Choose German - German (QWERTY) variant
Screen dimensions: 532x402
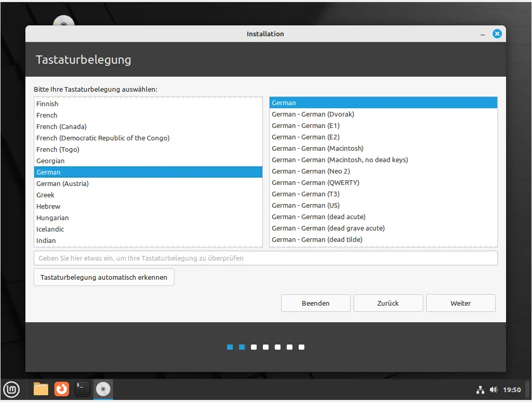pyautogui.click(x=315, y=182)
